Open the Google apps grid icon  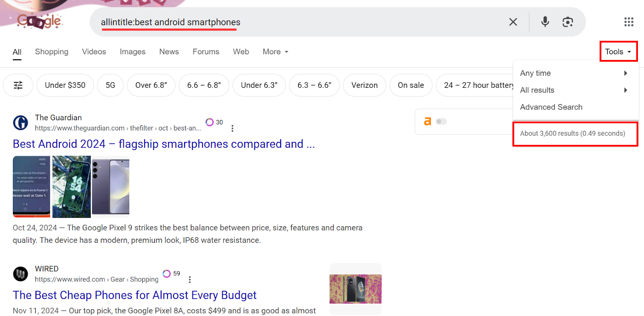pyautogui.click(x=629, y=22)
